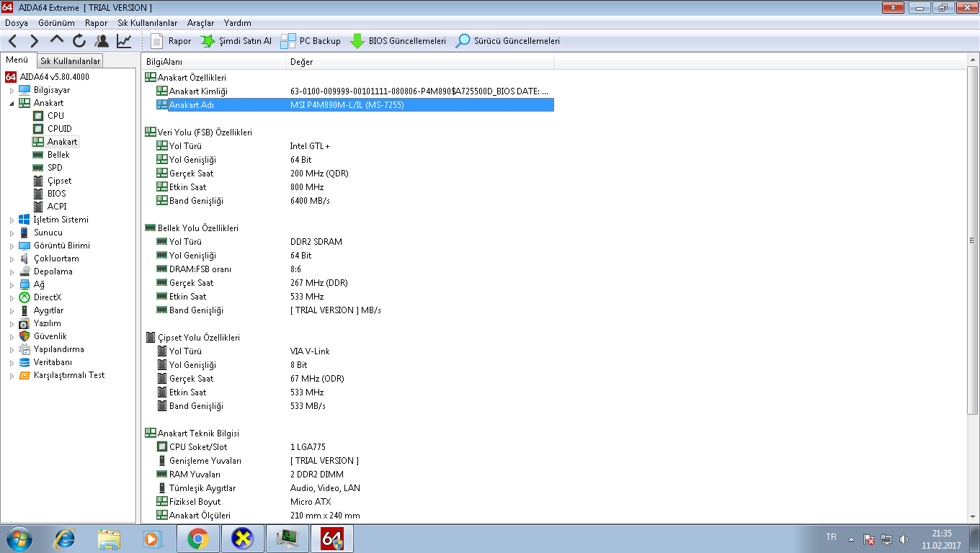Open Google Chrome from the taskbar

point(197,538)
